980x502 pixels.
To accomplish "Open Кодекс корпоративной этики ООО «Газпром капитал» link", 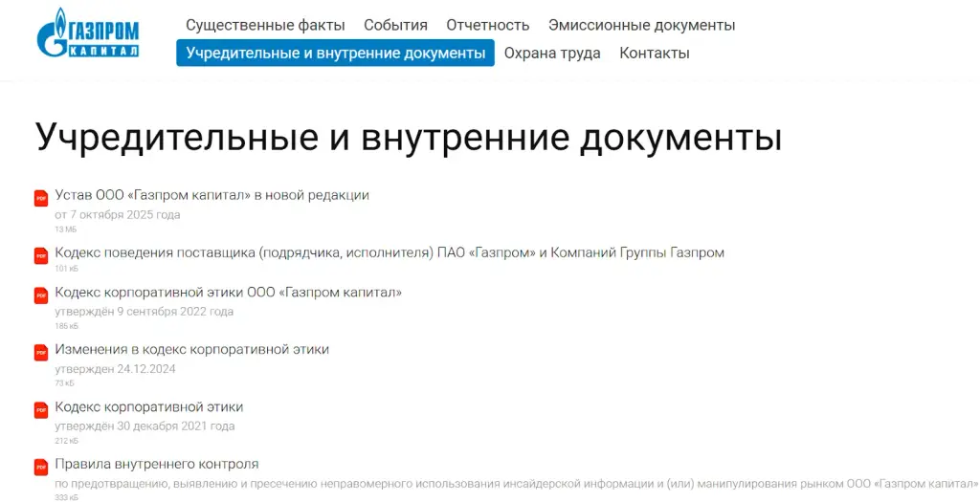I will 228,293.
